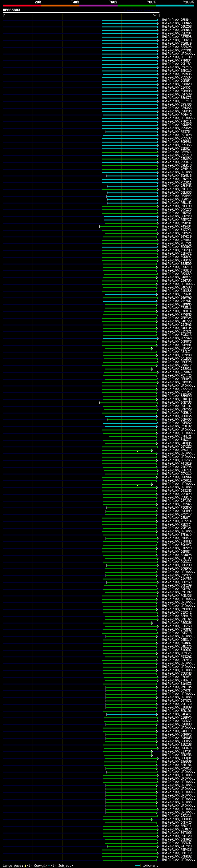Select hit label UniRef100_C1FJT6

click(x=177, y=189)
